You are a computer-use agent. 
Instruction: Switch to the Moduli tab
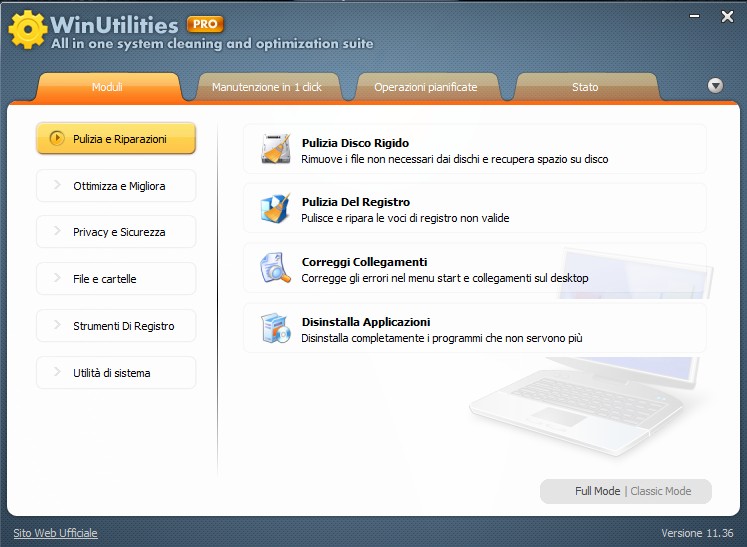click(108, 87)
